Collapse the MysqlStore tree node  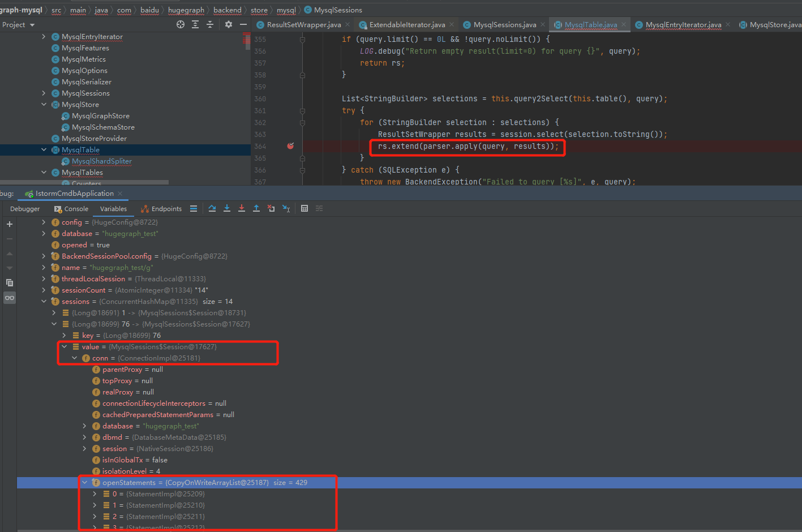point(44,104)
